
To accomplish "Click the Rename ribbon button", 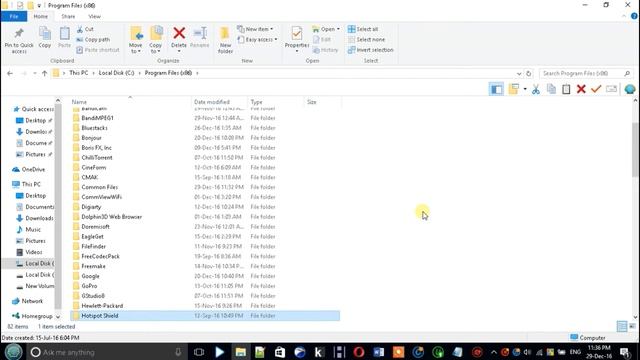I will pyautogui.click(x=200, y=38).
